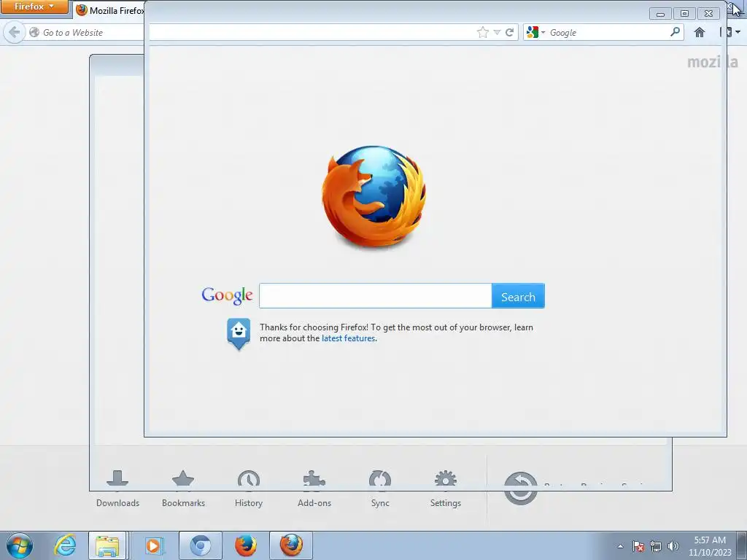This screenshot has width=747, height=560.
Task: Click the second, highlighted Firefox taskbar icon
Action: click(291, 545)
